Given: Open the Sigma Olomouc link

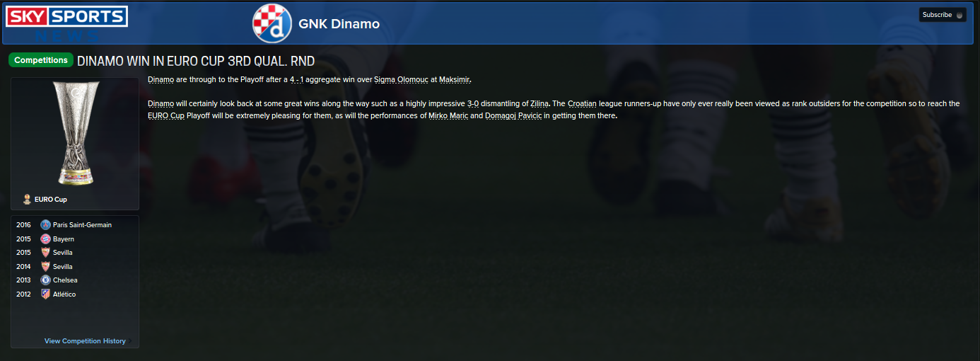Looking at the screenshot, I should point(401,79).
